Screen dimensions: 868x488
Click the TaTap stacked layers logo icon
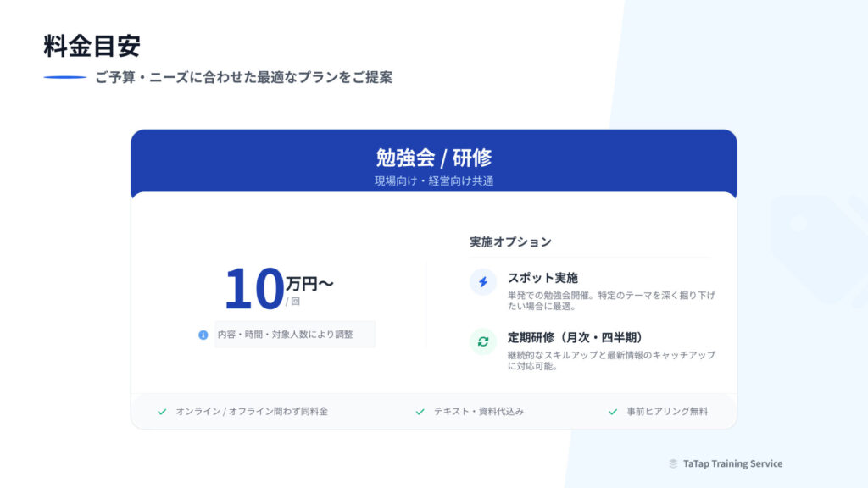[673, 464]
